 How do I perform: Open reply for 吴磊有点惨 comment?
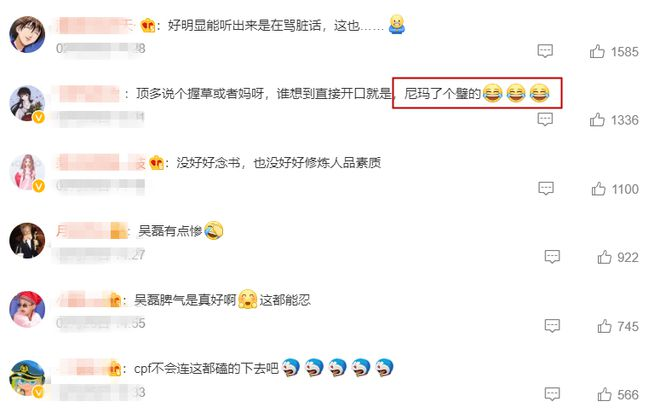pos(552,256)
